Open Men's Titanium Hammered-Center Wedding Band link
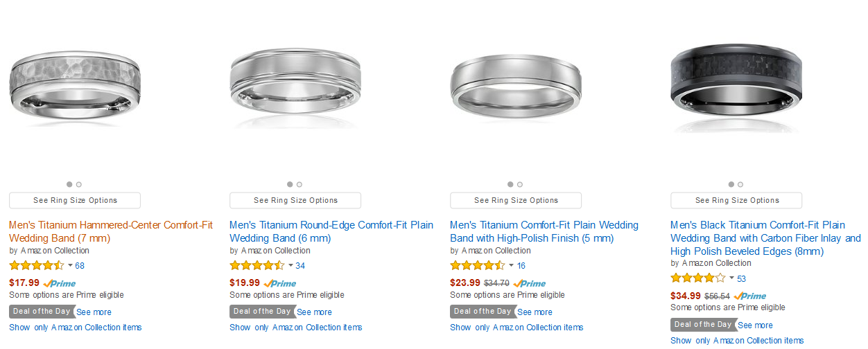The height and width of the screenshot is (349, 868). [111, 232]
